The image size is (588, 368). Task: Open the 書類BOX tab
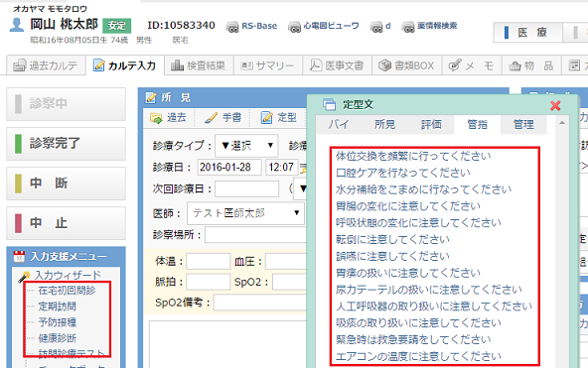pos(406,65)
